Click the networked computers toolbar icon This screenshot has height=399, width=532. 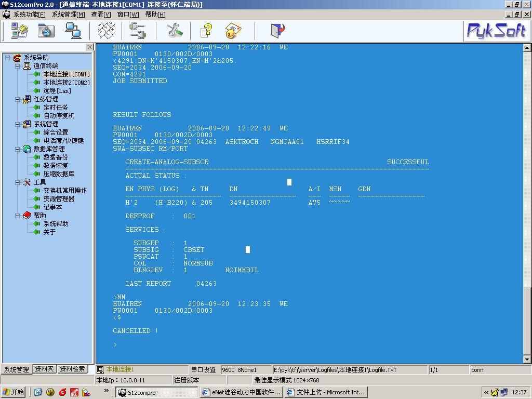coord(73,31)
